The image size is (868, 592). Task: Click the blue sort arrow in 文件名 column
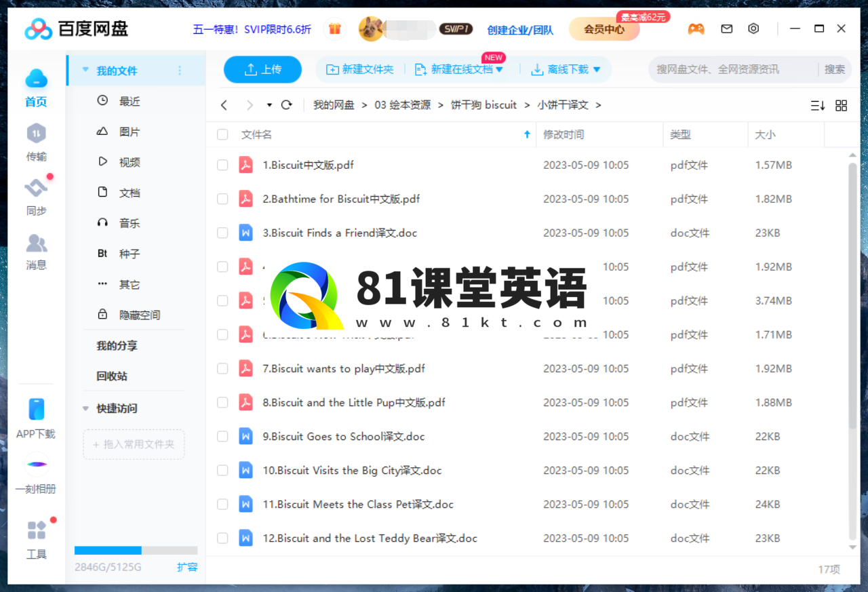[x=527, y=134]
